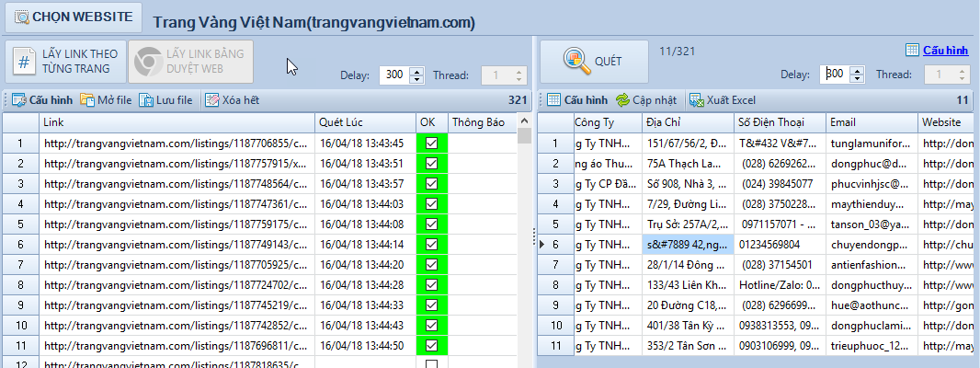Viewport: 980px width, 368px height.
Task: Toggle OK checkbox in link row 11
Action: tap(431, 346)
